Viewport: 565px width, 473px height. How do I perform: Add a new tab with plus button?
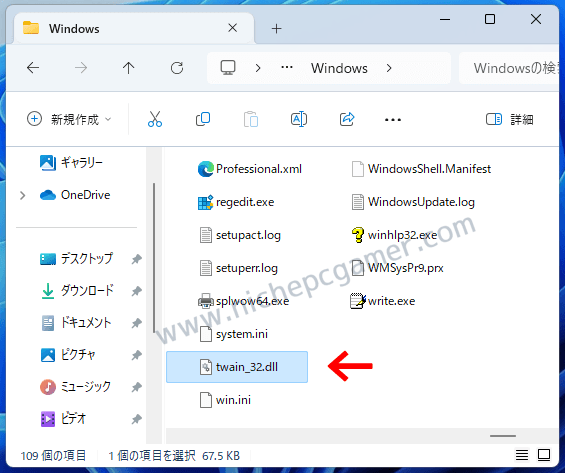[276, 28]
